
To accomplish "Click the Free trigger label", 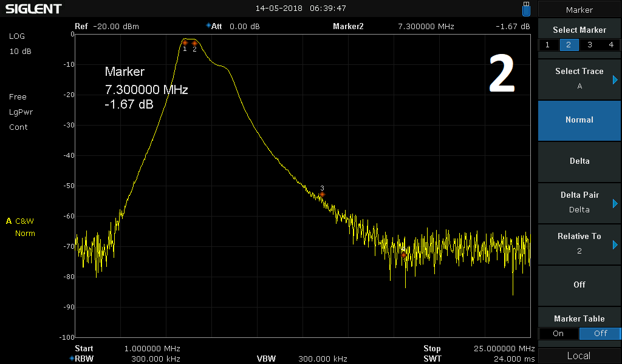I will coord(18,97).
